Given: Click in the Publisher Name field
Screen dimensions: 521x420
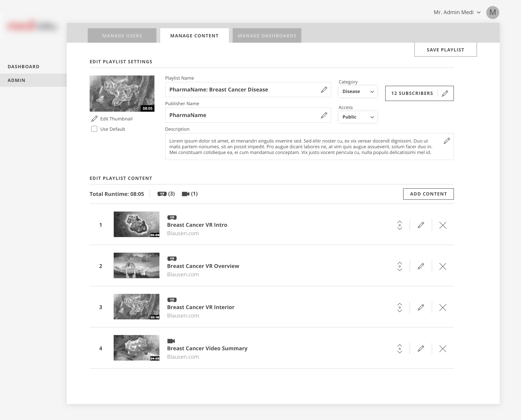Looking at the screenshot, I should pyautogui.click(x=248, y=115).
